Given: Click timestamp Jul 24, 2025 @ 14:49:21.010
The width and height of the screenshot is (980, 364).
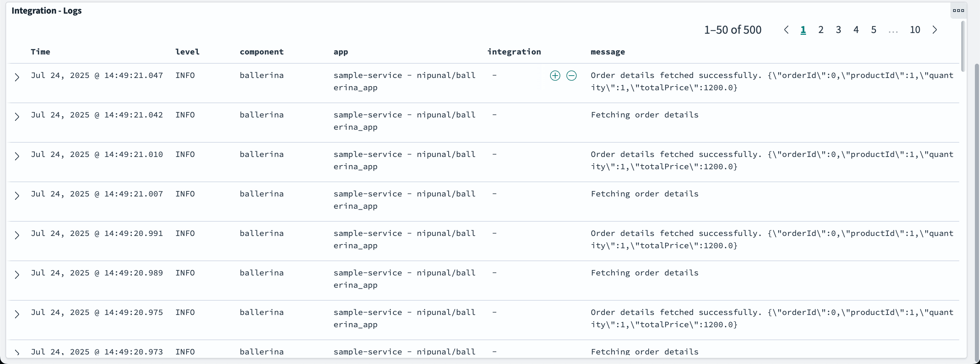Looking at the screenshot, I should point(97,155).
